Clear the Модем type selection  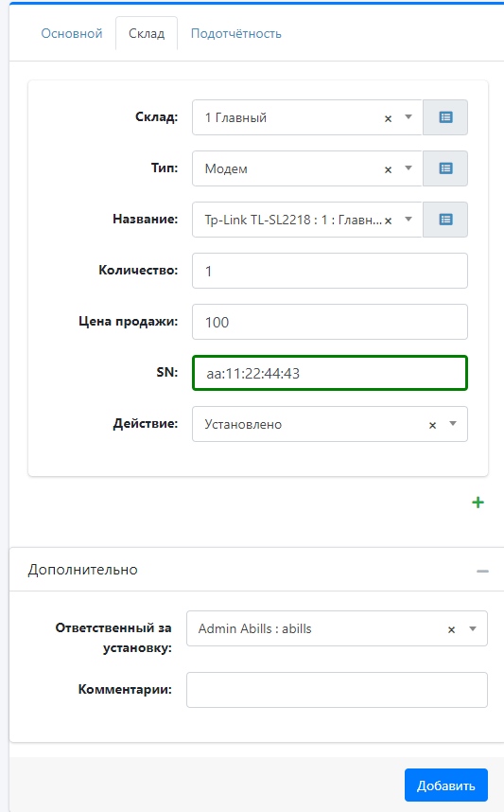388,169
